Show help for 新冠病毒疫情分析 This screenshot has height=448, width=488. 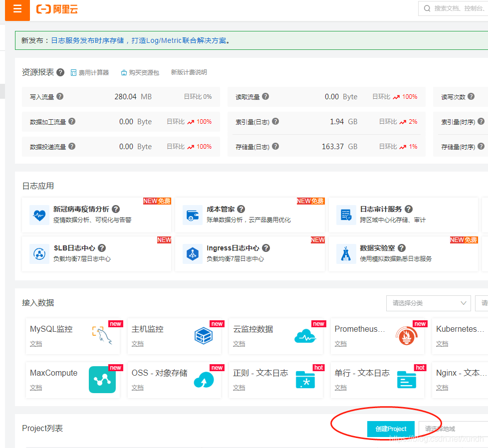116,209
